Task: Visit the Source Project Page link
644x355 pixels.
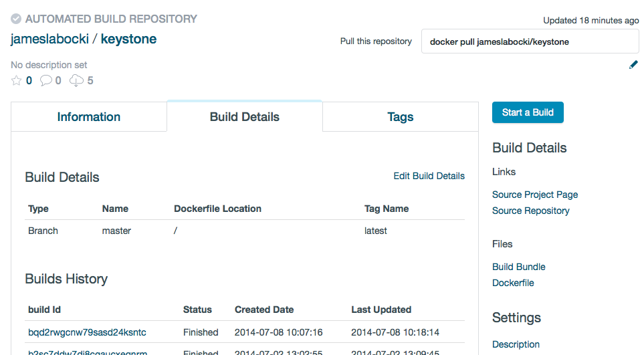Action: [535, 195]
